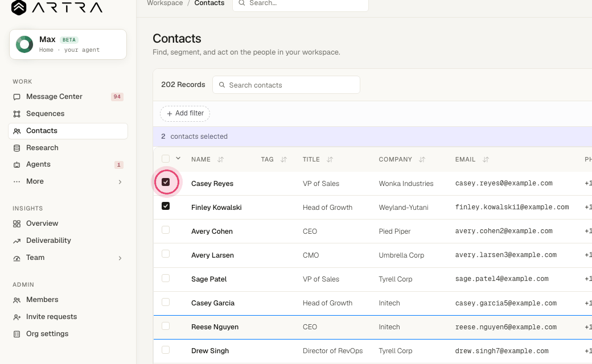Focus the Search contacts field
592x364 pixels.
pyautogui.click(x=286, y=85)
